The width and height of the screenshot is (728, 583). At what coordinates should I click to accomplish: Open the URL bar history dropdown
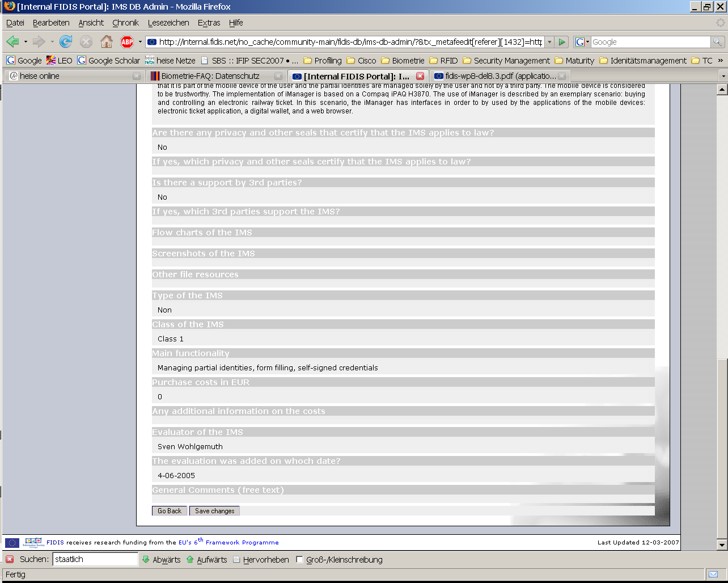click(x=549, y=42)
